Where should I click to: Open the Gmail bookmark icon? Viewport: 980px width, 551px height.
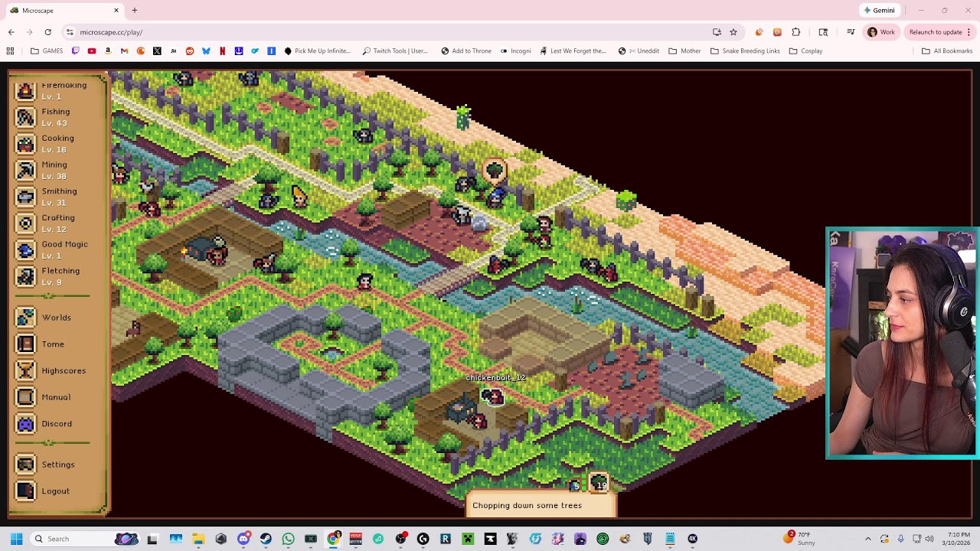point(124,51)
